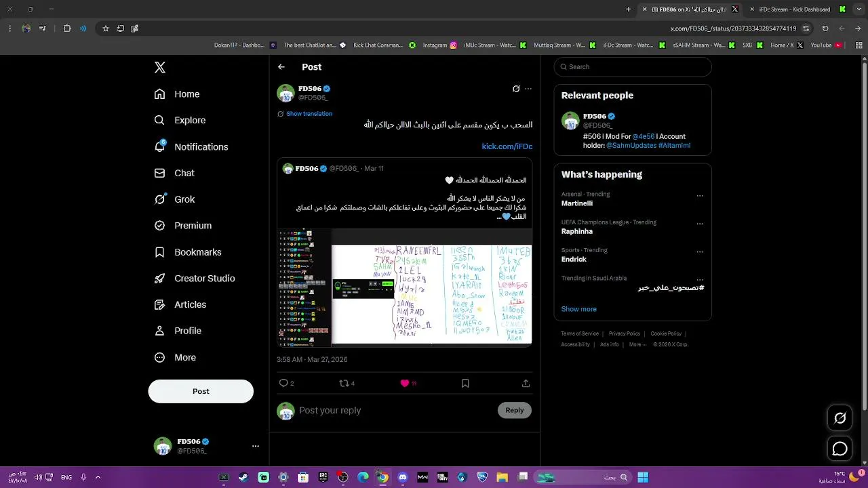Toggle the microphone in the system tray

pyautogui.click(x=83, y=477)
